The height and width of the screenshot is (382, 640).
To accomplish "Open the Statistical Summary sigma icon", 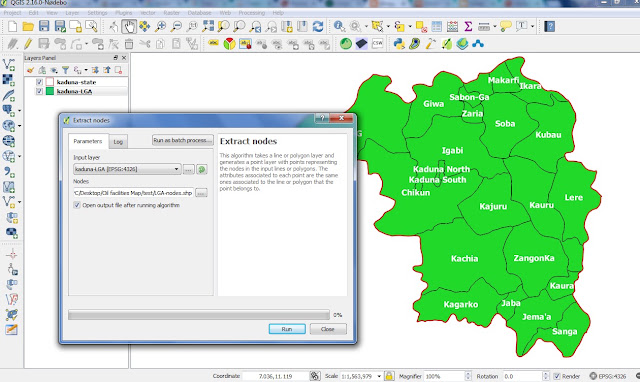I will pos(468,27).
